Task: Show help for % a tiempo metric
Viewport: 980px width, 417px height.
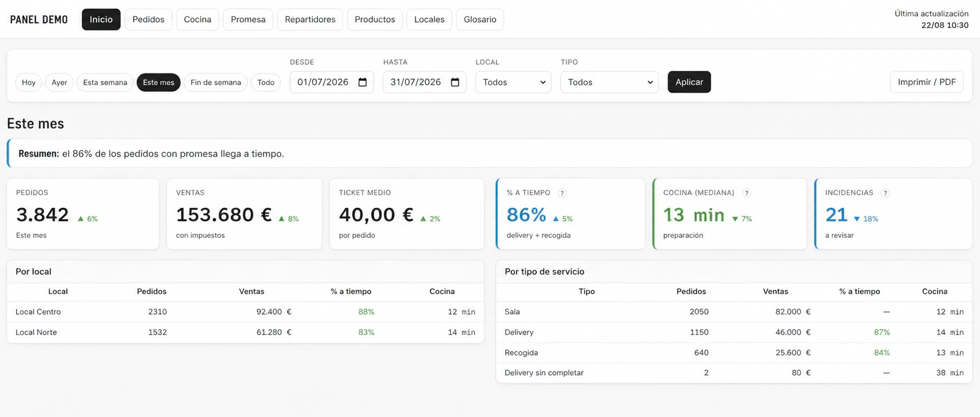Action: pos(562,193)
